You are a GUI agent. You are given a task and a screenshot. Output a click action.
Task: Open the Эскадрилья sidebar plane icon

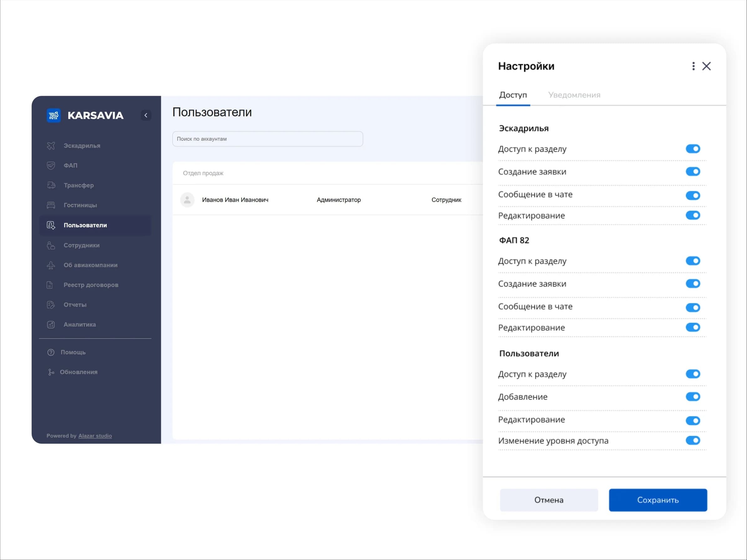click(51, 145)
